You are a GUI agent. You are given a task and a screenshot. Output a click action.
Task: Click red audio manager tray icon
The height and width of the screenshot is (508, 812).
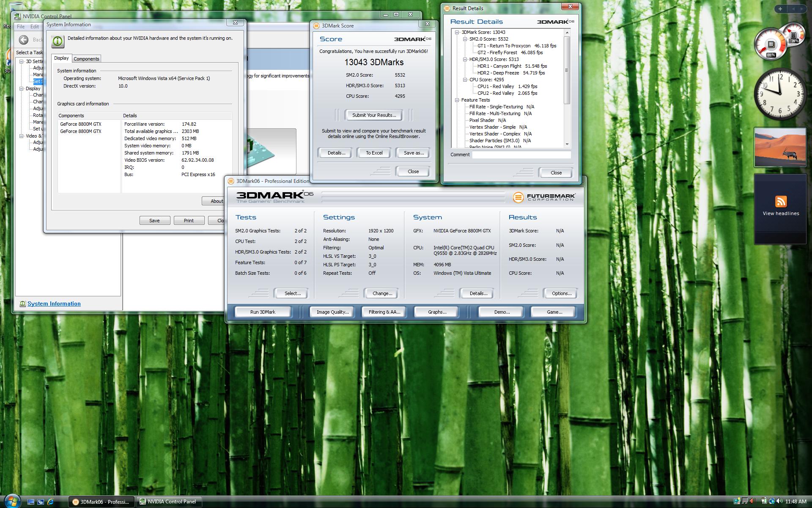(x=753, y=502)
